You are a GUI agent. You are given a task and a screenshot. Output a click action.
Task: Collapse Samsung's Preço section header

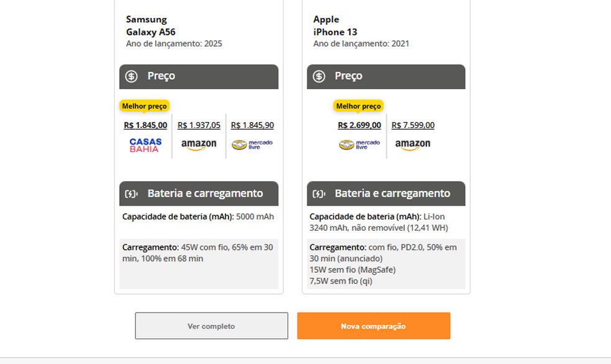pyautogui.click(x=199, y=76)
